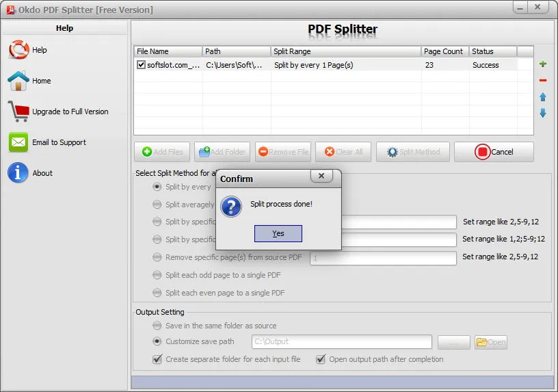Click the C:\Output save path field
Image resolution: width=558 pixels, height=392 pixels.
342,342
